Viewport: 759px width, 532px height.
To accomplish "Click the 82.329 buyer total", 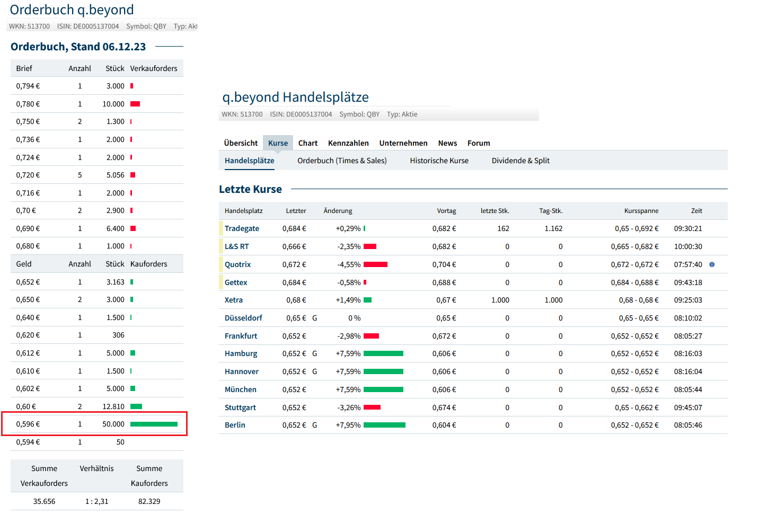I will [149, 501].
